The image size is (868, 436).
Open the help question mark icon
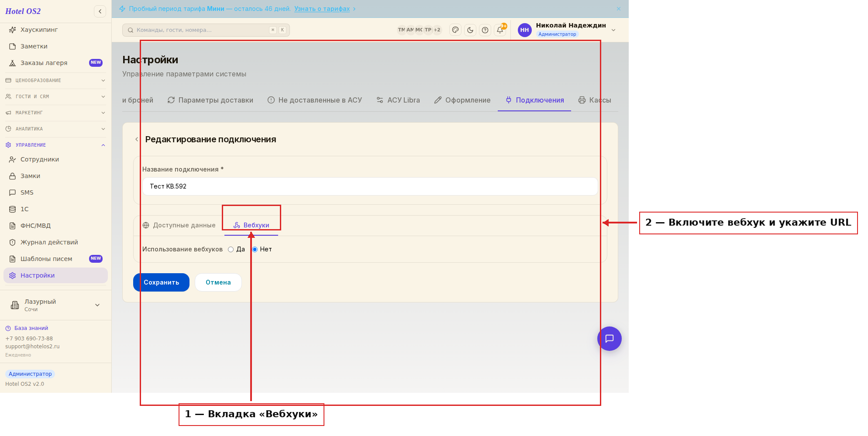(x=485, y=30)
